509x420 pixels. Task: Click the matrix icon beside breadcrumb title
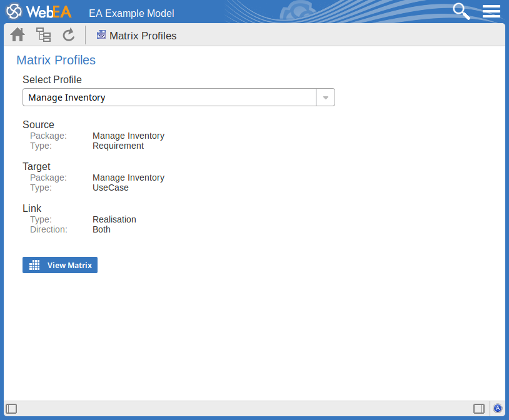click(101, 35)
